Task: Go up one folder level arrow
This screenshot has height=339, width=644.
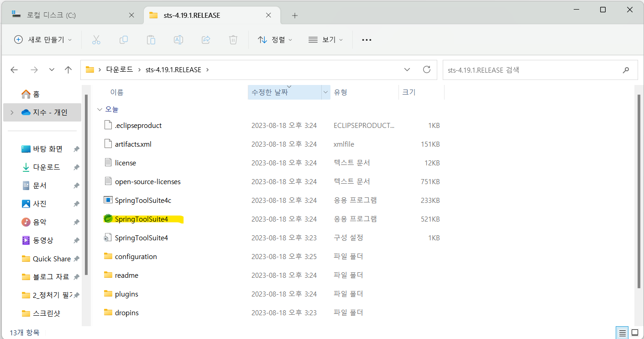Action: (x=68, y=70)
